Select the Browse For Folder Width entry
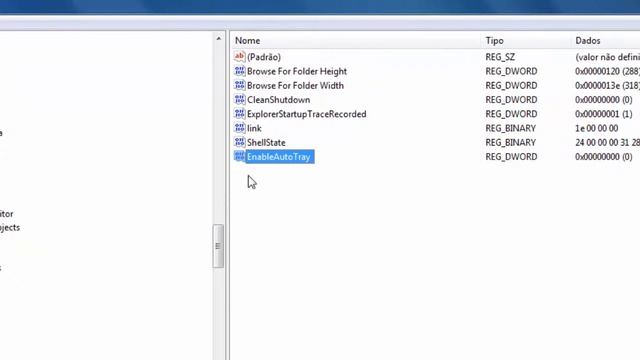 point(295,86)
